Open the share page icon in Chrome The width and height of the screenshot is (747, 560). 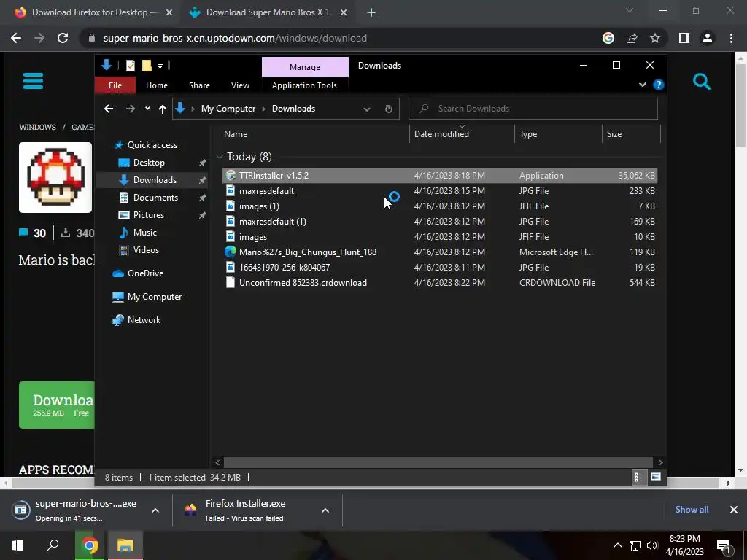coord(632,38)
